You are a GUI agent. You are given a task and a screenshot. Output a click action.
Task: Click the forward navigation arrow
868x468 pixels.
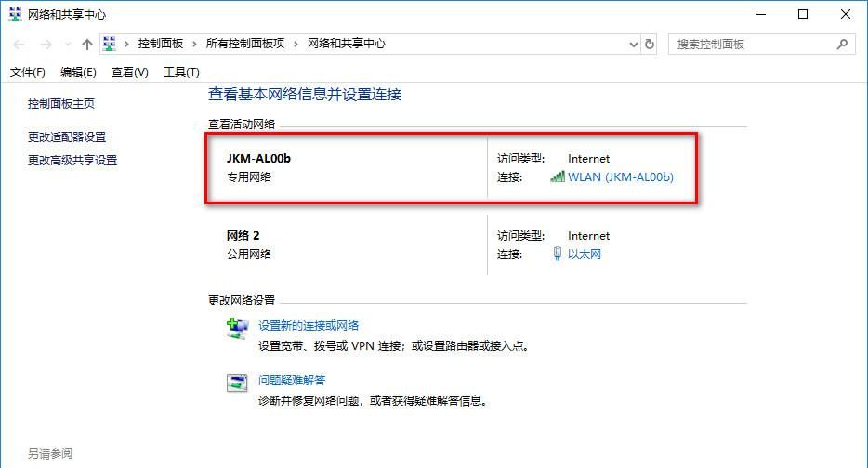pyautogui.click(x=45, y=45)
